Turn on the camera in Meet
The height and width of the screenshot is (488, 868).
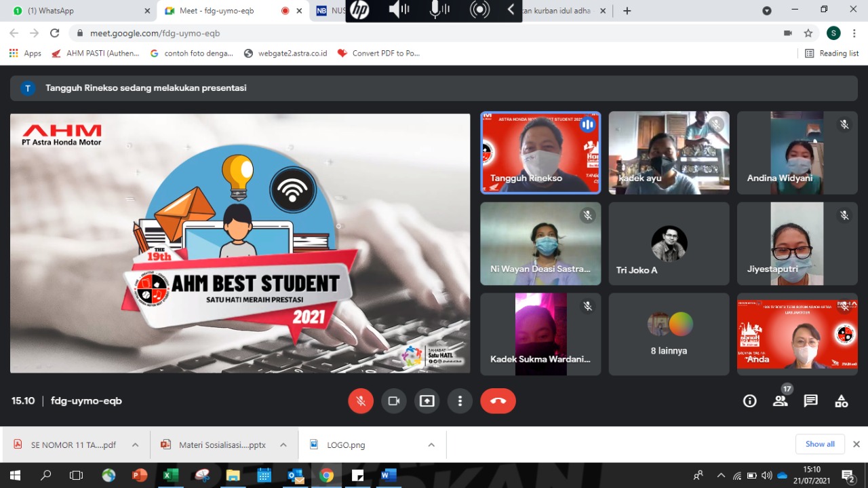394,401
